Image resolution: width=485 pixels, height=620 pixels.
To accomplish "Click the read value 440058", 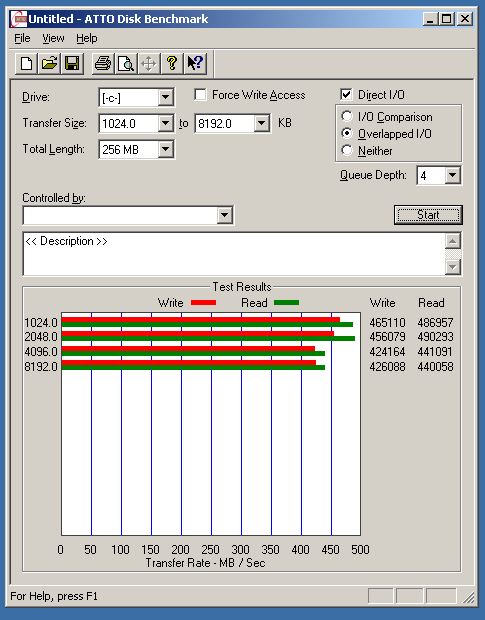I will click(x=435, y=367).
